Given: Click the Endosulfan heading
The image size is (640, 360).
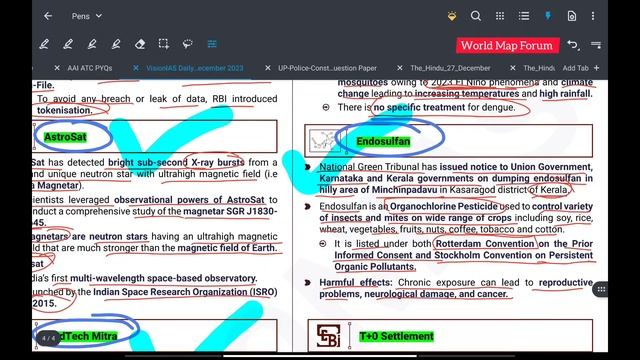Looking at the screenshot, I should pos(383,141).
